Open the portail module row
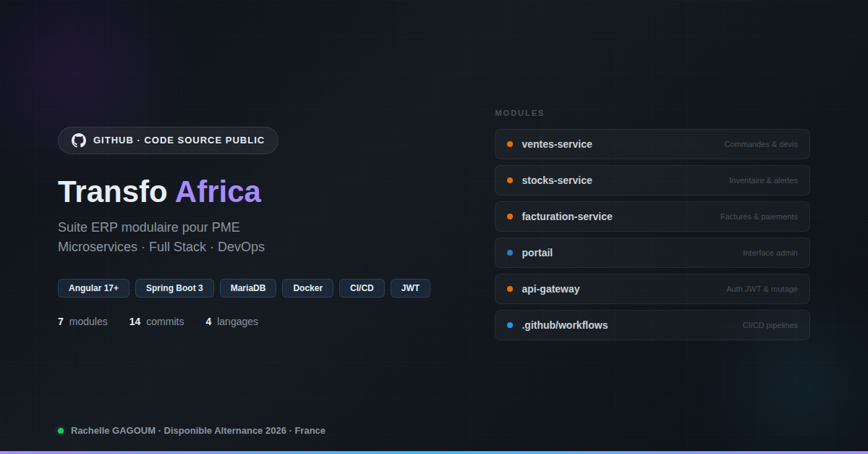The height and width of the screenshot is (454, 868). [652, 253]
